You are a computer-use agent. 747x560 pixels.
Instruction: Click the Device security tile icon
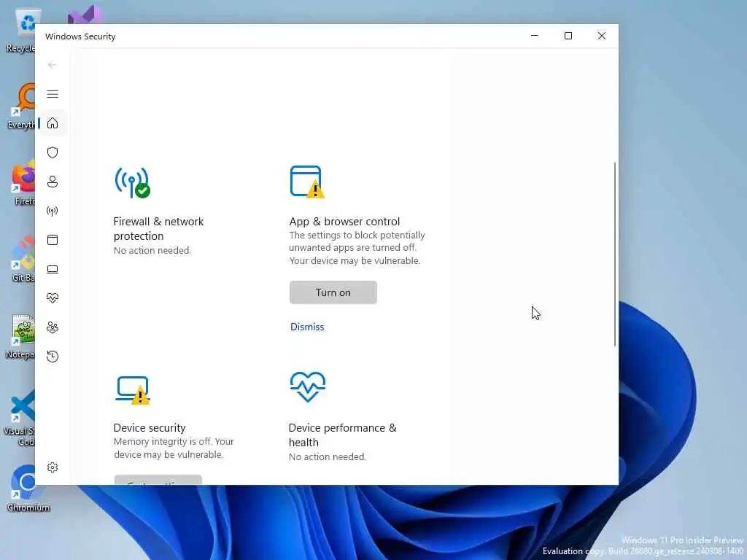[133, 390]
